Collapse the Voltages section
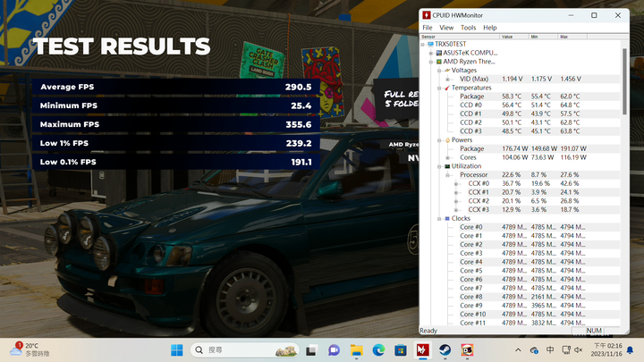This screenshot has width=644, height=362. (439, 71)
